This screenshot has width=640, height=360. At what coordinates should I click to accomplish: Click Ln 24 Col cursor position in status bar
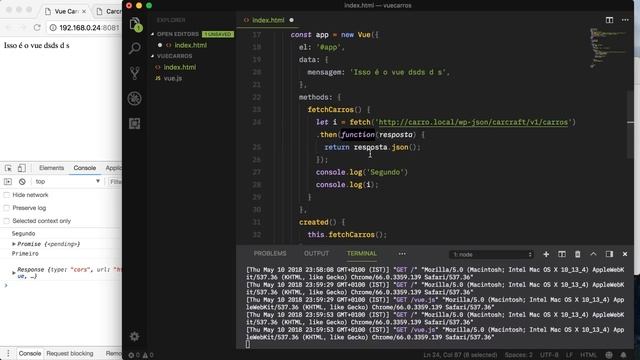click(x=460, y=355)
